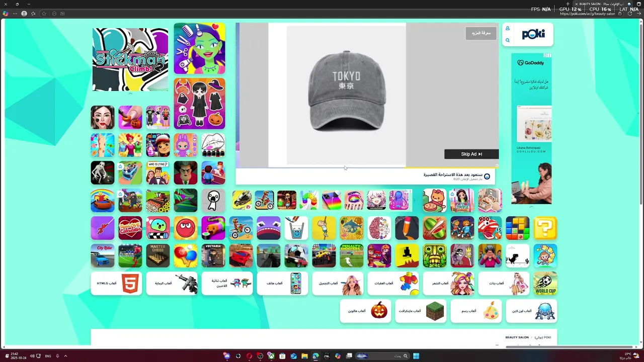Screen dimensions: 644x362
Task: Open the Chrome Dino runner game icon
Action: tap(518, 256)
